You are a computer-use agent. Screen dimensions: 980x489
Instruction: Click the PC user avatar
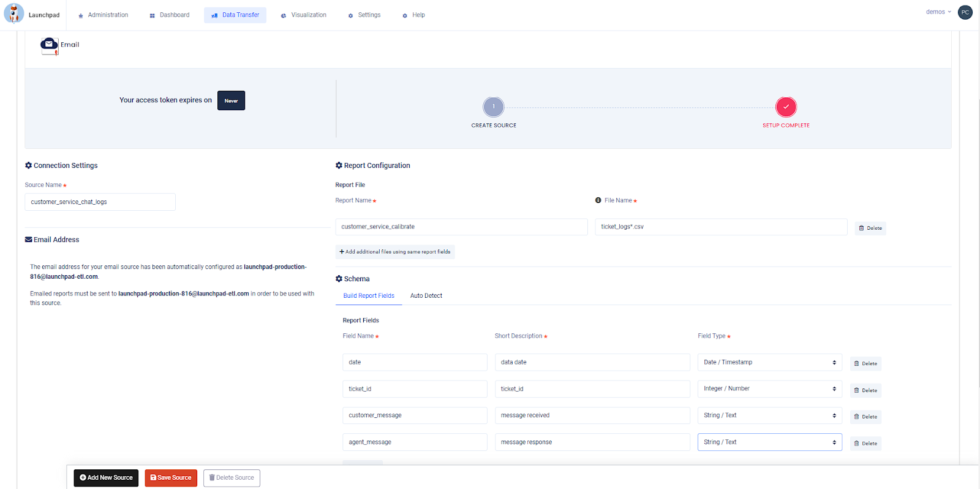965,12
